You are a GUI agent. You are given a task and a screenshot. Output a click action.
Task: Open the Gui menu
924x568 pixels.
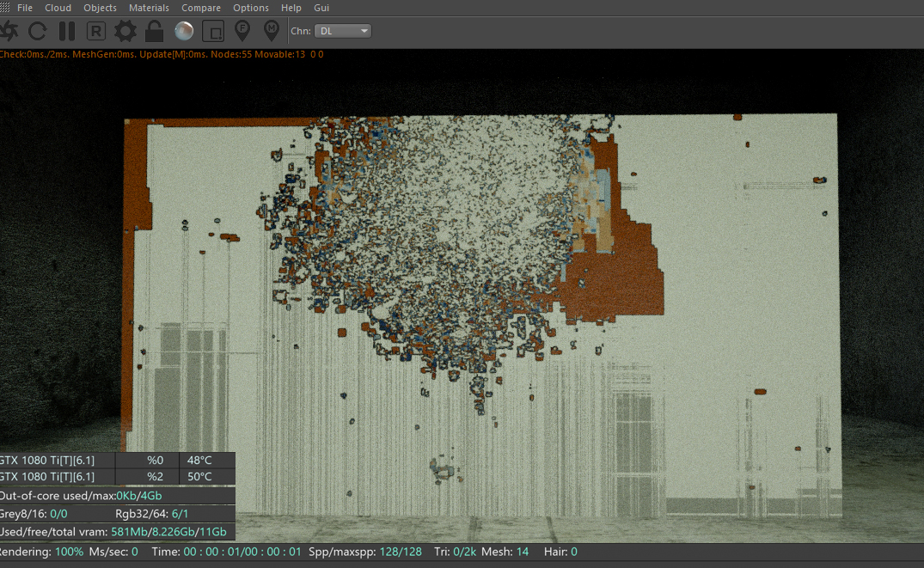[321, 8]
